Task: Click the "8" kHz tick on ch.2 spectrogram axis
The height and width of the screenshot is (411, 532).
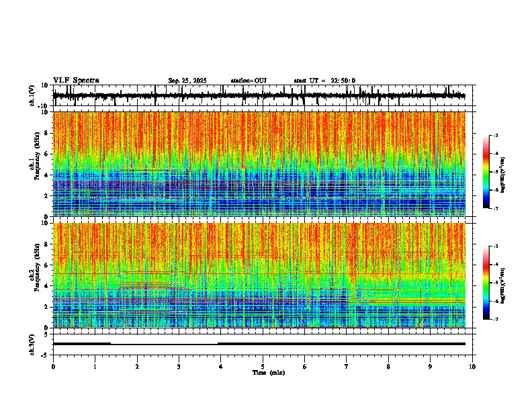Action: click(x=46, y=244)
